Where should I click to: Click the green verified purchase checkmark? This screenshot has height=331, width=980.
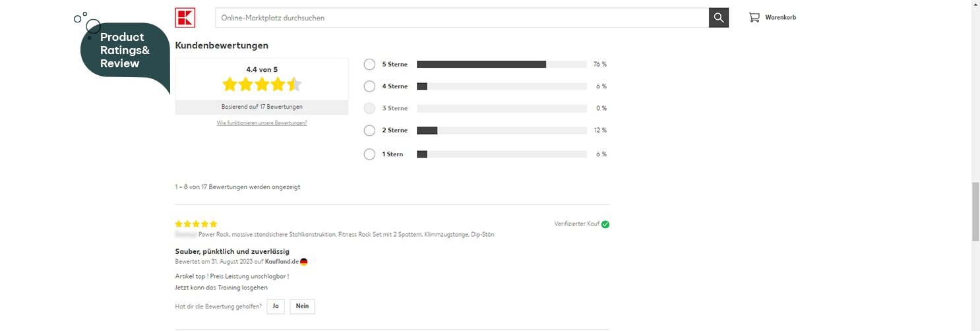tap(605, 224)
